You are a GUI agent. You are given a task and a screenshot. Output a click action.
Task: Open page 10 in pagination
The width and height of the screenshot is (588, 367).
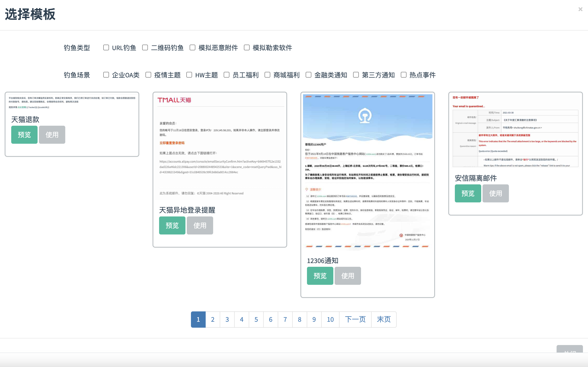click(330, 320)
